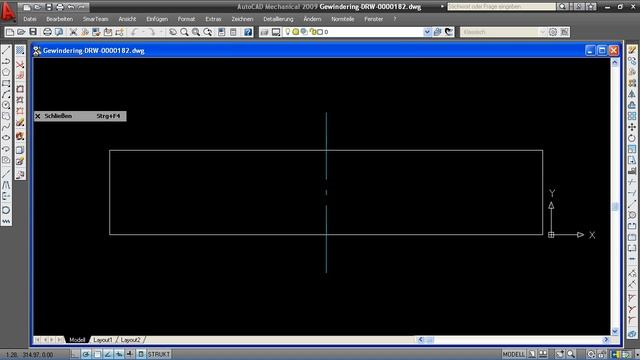
Task: Plot the drawing from standard toolbar
Action: point(47,32)
